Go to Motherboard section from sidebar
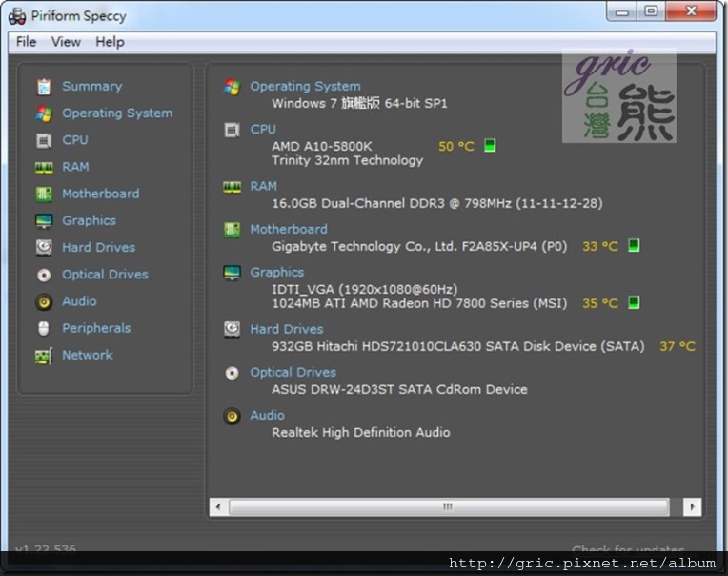728x576 pixels. click(x=101, y=194)
